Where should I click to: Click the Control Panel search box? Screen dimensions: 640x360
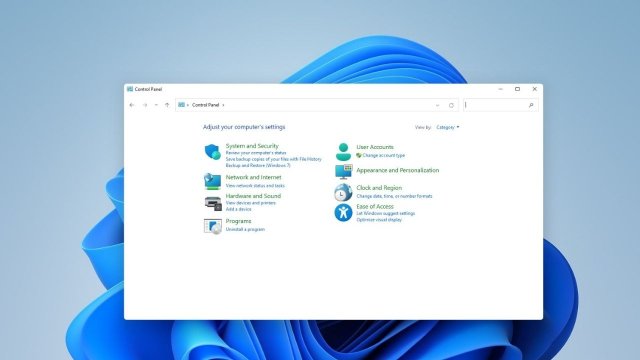[501, 105]
